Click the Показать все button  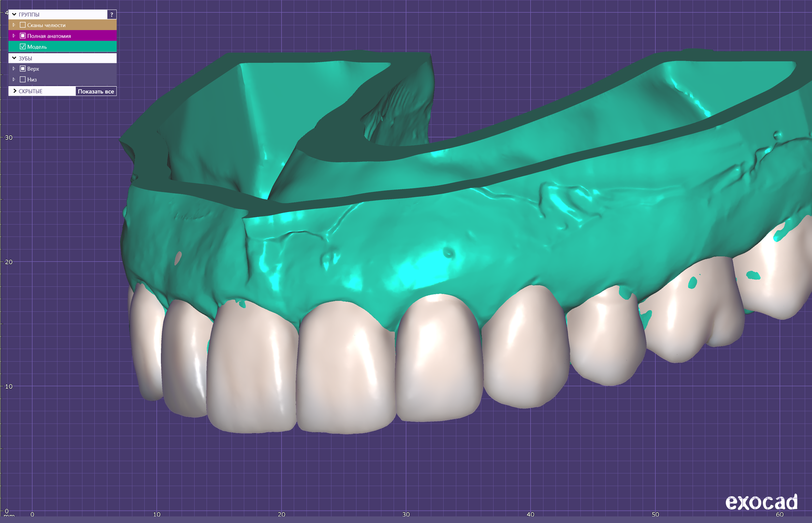click(x=96, y=91)
